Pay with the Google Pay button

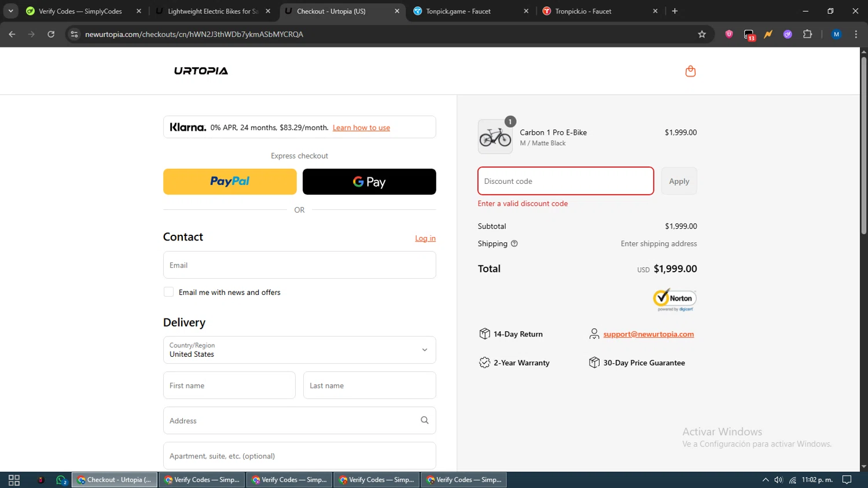[369, 182]
